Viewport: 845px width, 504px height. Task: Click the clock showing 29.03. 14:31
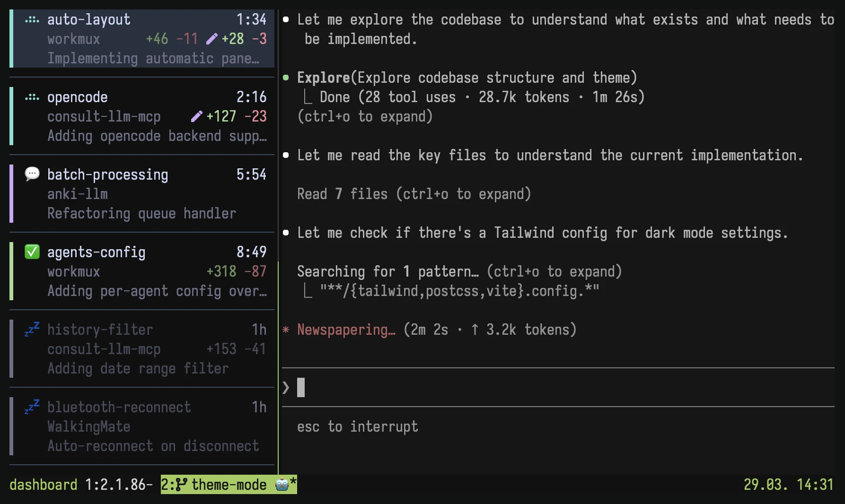click(788, 484)
